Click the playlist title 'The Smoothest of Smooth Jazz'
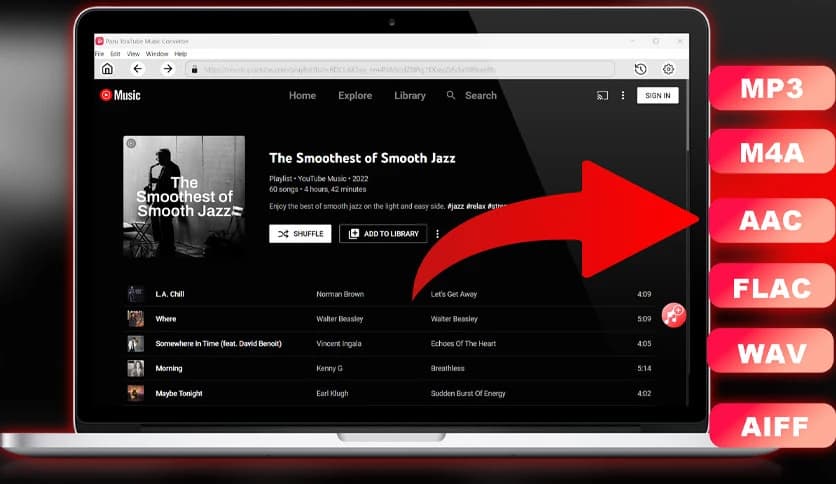Image resolution: width=836 pixels, height=484 pixels. tap(362, 158)
